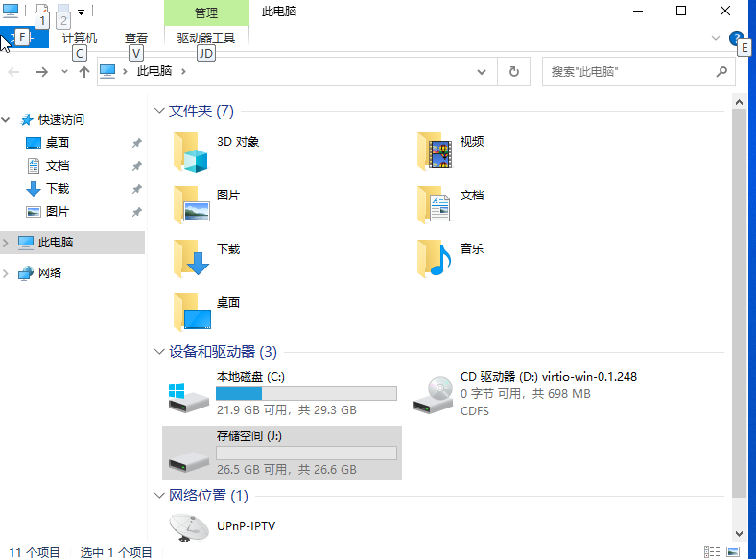
Task: Open the UPnP-IPTV network device
Action: 188,526
